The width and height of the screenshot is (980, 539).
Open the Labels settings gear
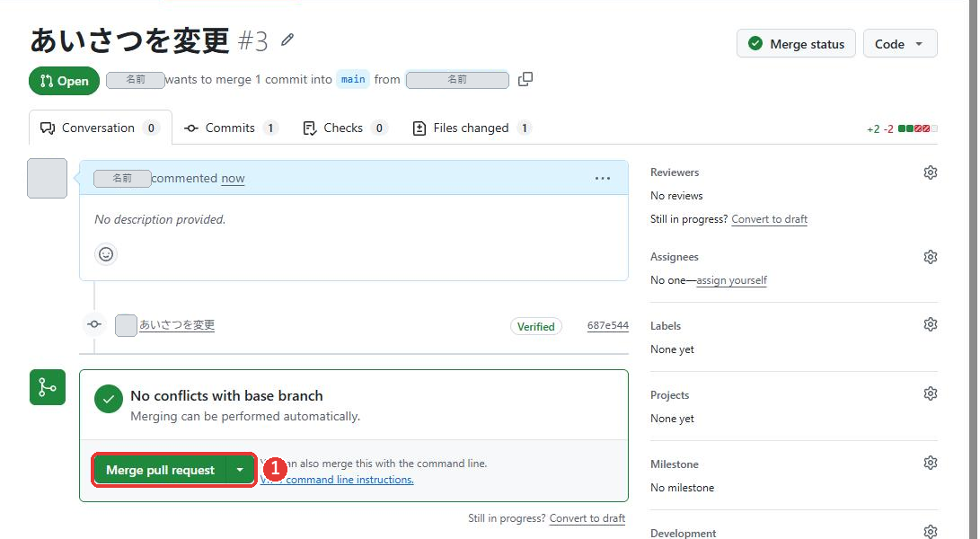click(930, 324)
